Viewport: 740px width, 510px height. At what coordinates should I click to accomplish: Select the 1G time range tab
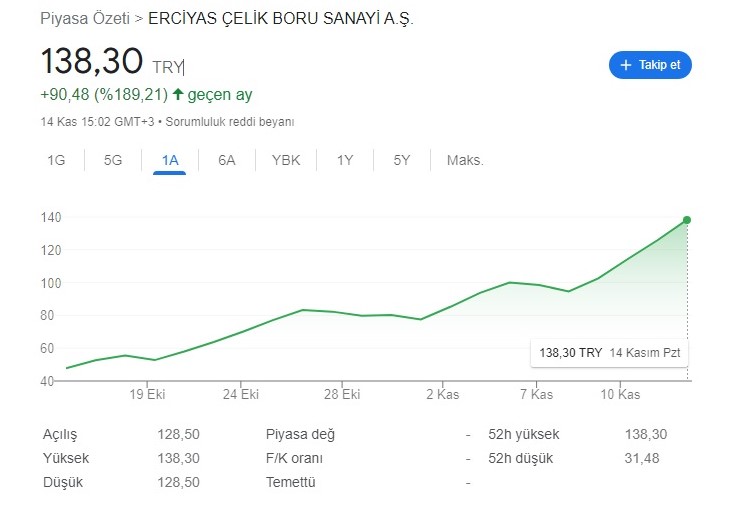click(56, 160)
